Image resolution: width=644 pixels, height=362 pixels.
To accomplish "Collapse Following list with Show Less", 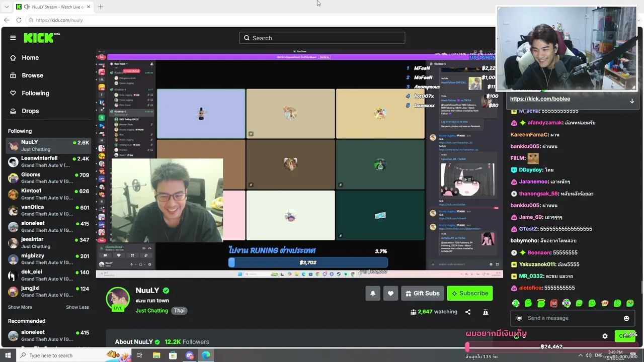I will tap(77, 307).
